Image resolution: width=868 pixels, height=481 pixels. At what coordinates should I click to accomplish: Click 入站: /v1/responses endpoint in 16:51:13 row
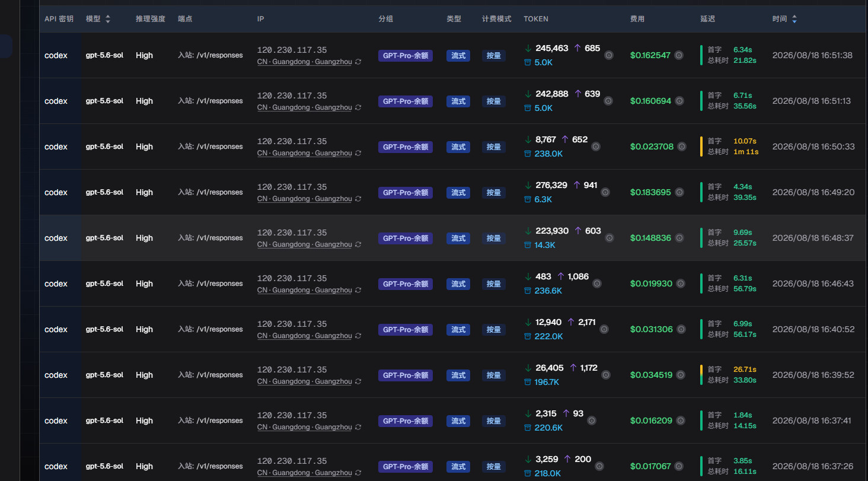pos(210,101)
